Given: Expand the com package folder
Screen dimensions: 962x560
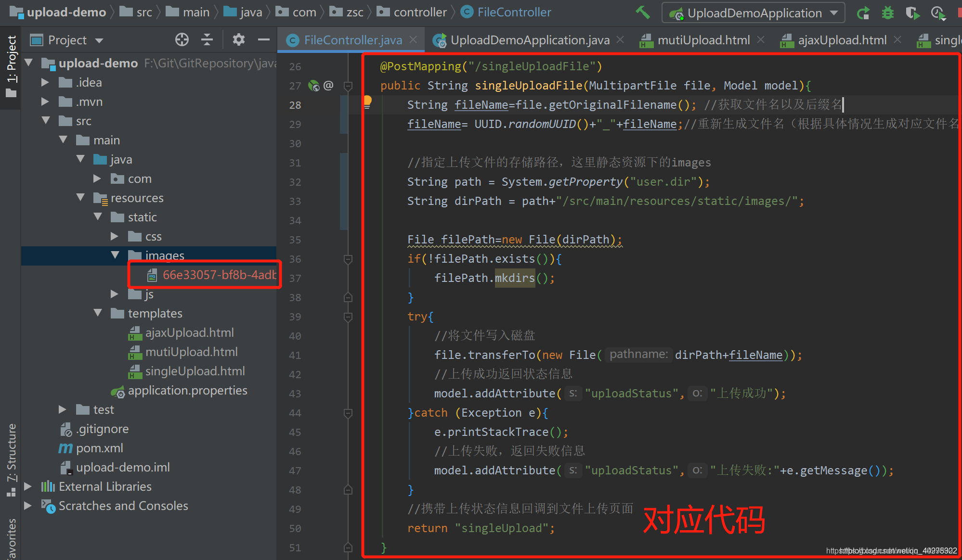Looking at the screenshot, I should 97,178.
